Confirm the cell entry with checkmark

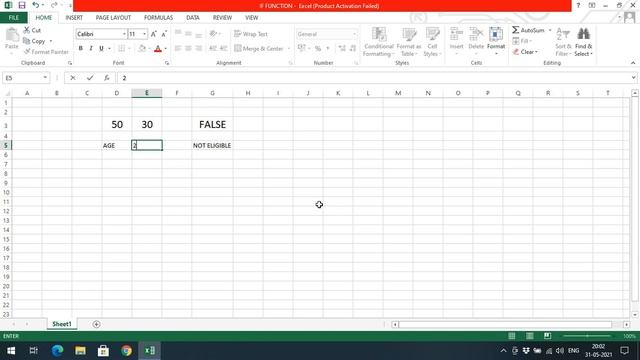[90, 78]
